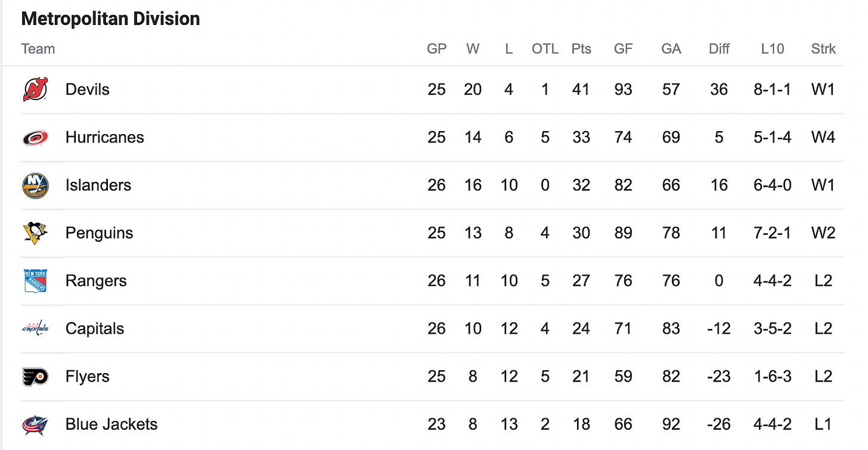Select the Blue Jackets team name
Image resolution: width=868 pixels, height=450 pixels.
point(111,424)
